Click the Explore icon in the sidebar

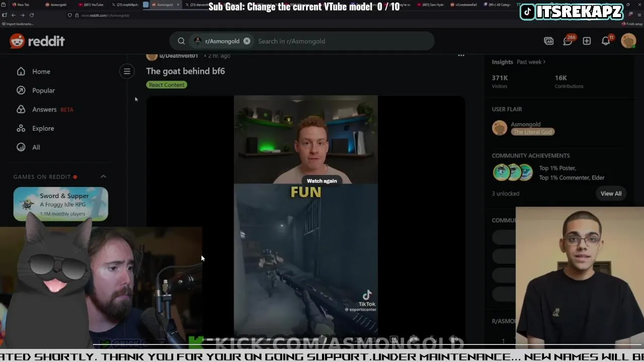pos(21,128)
